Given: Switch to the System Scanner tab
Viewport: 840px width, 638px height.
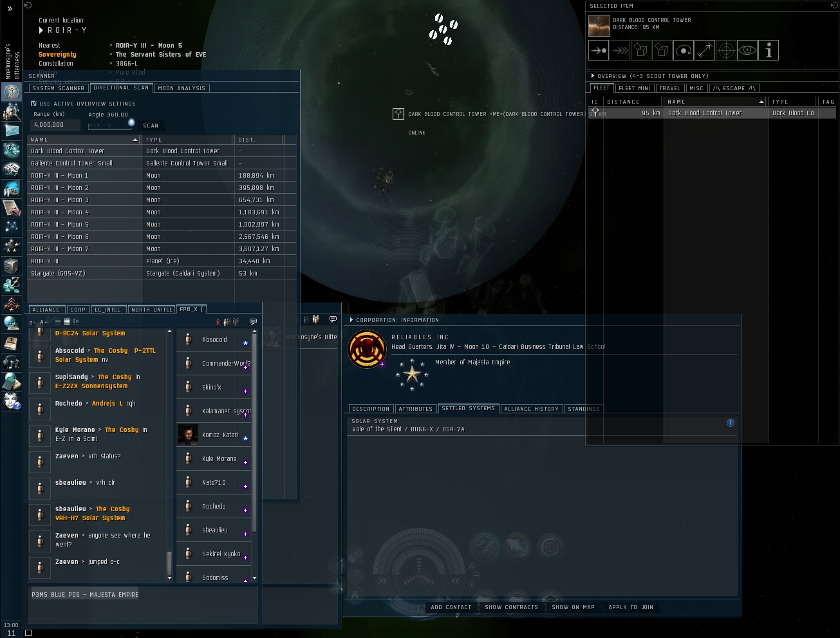Looking at the screenshot, I should tap(59, 88).
